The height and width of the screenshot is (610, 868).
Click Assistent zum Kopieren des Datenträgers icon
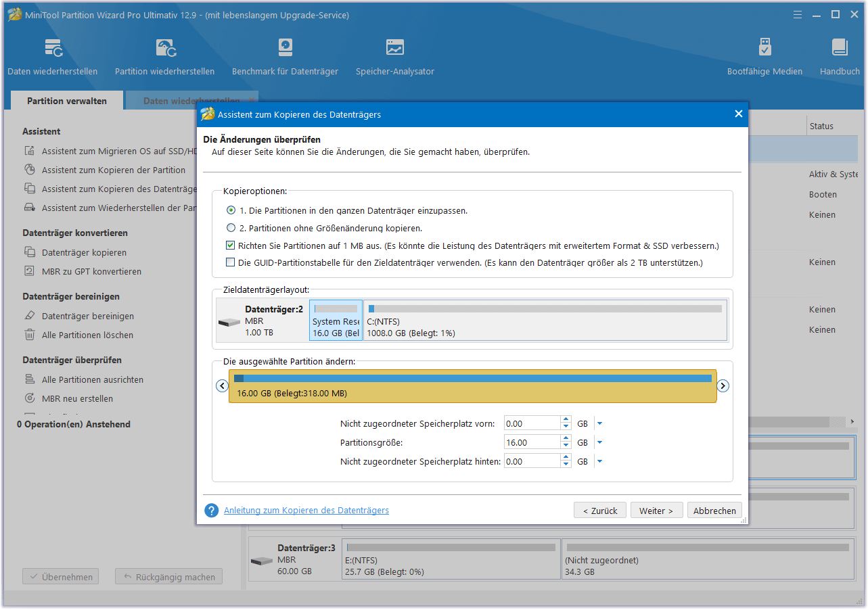pos(30,189)
